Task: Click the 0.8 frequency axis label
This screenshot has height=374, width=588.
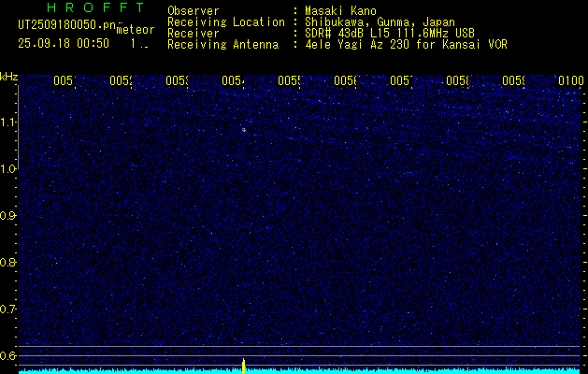Action: pos(7,262)
